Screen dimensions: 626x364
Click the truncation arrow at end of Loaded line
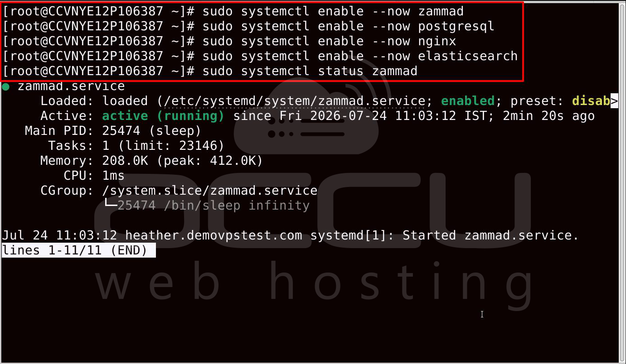(614, 101)
